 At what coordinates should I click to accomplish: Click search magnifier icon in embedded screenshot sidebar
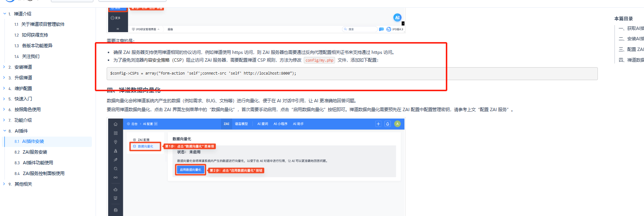click(116, 169)
